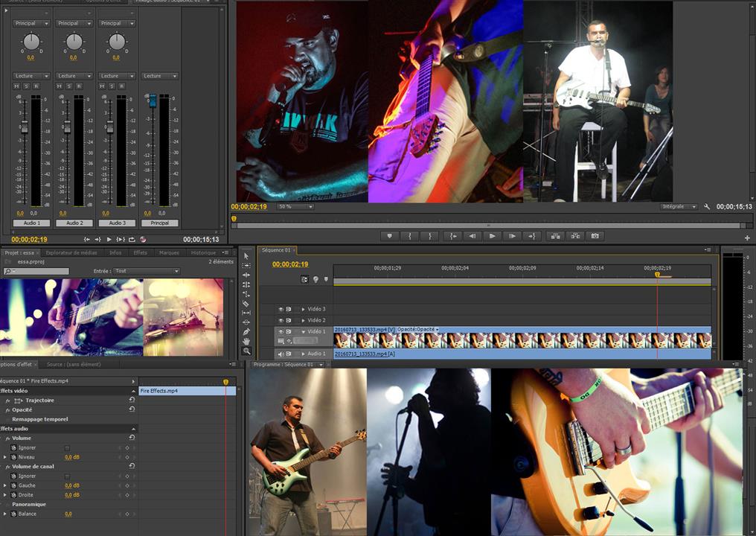The image size is (756, 536).
Task: Toggle snap in the timeline
Action: coord(304,279)
